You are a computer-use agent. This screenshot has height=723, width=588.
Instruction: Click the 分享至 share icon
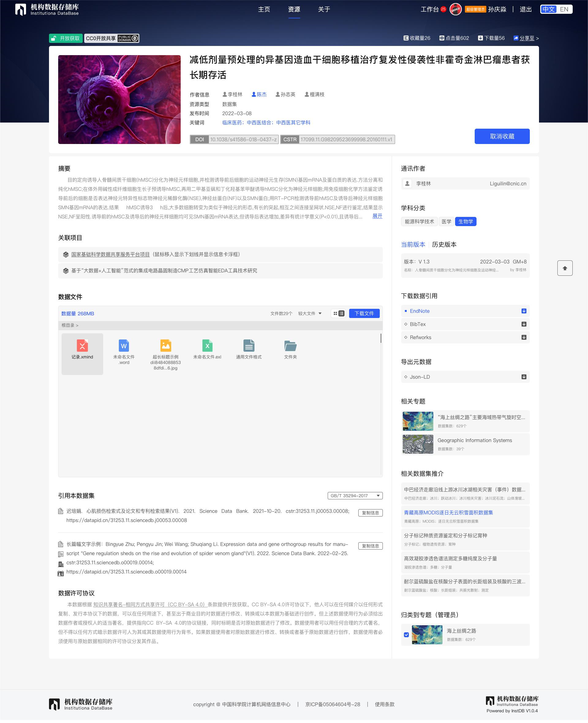pyautogui.click(x=516, y=38)
